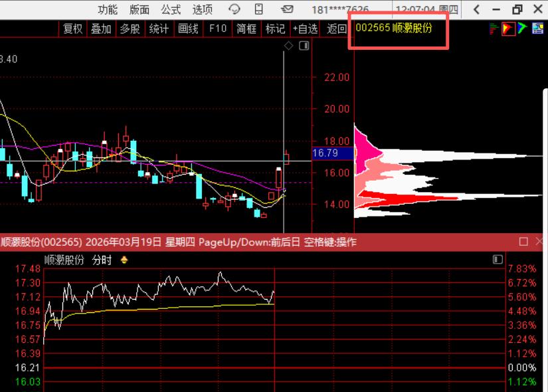The height and width of the screenshot is (392, 548).
Task: Click the back arrow in title bar
Action: point(476,9)
